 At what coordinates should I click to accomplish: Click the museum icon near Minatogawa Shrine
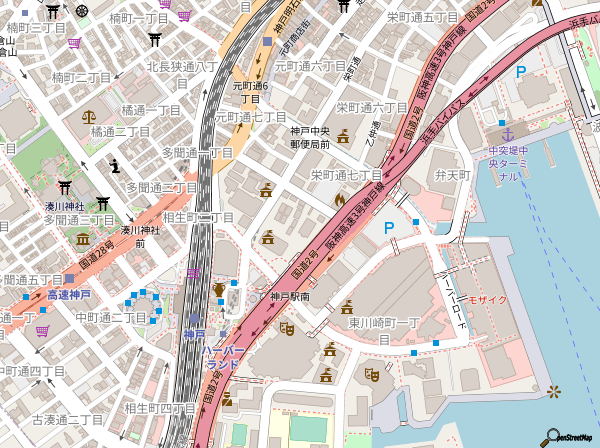point(81,240)
